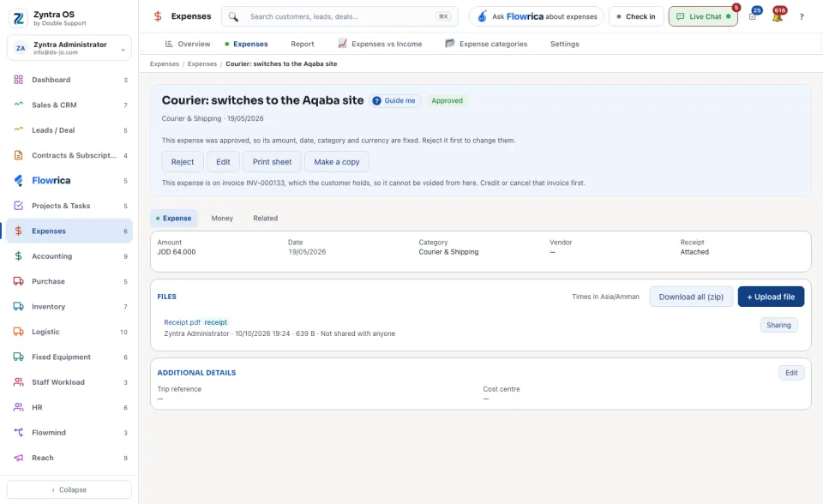Click the Inventory truck icon
The height and width of the screenshot is (504, 823).
(18, 306)
